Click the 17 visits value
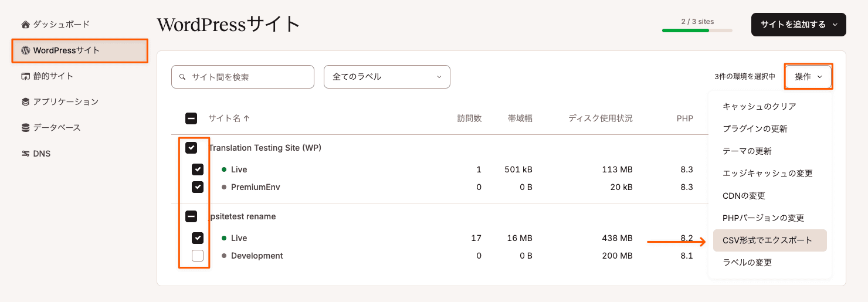 coord(476,238)
